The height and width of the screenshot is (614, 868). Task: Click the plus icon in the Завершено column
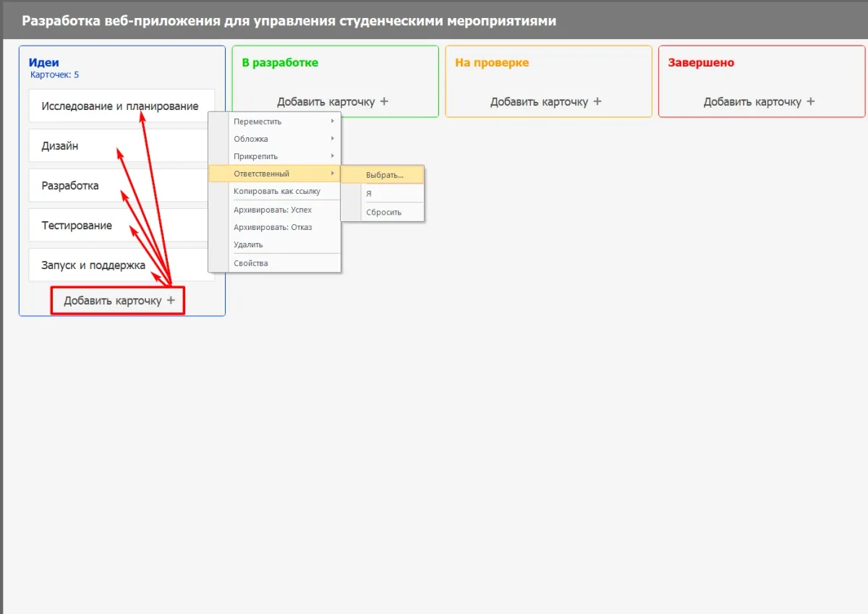(x=811, y=102)
